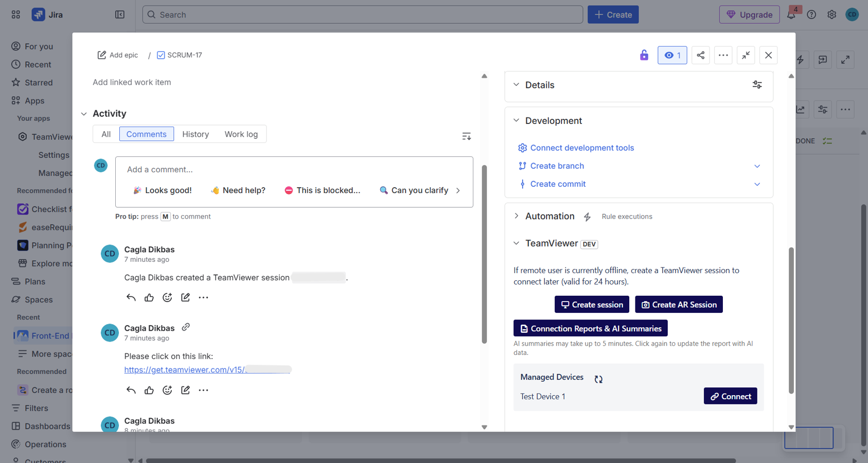Click the details pane scrollbar

791,320
